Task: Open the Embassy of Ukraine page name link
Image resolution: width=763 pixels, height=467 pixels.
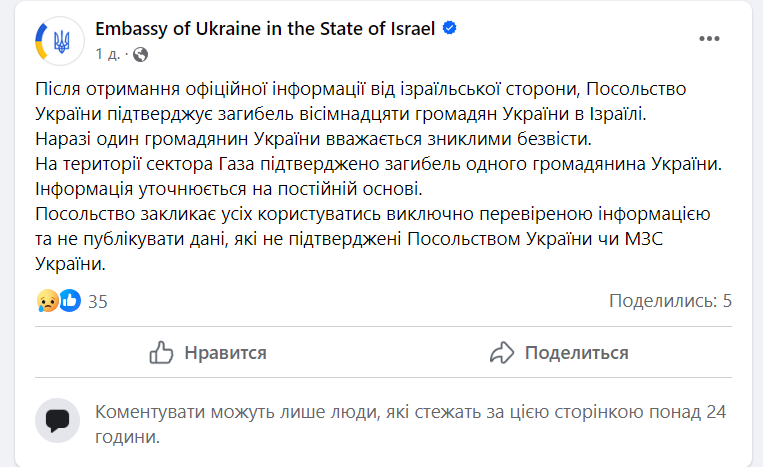Action: 265,29
